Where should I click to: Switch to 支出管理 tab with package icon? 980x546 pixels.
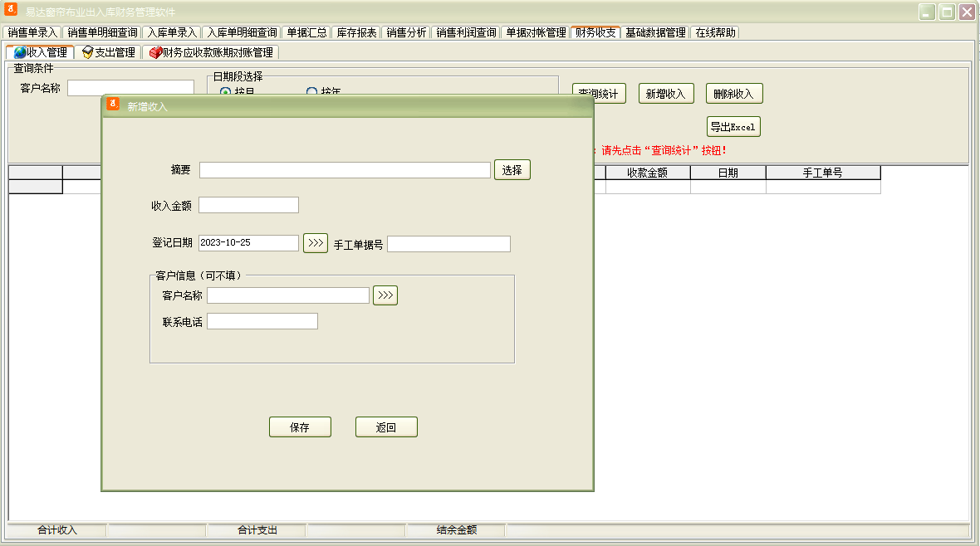(109, 52)
